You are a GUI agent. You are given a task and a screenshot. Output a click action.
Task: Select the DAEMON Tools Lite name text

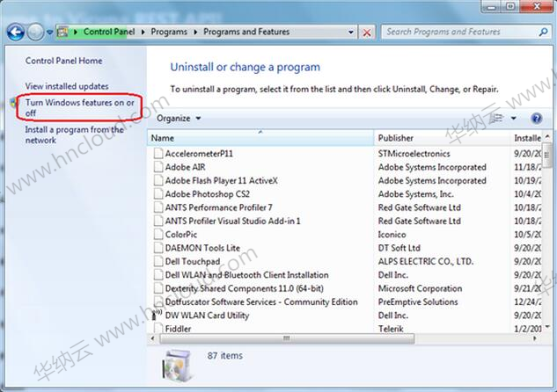(x=202, y=248)
